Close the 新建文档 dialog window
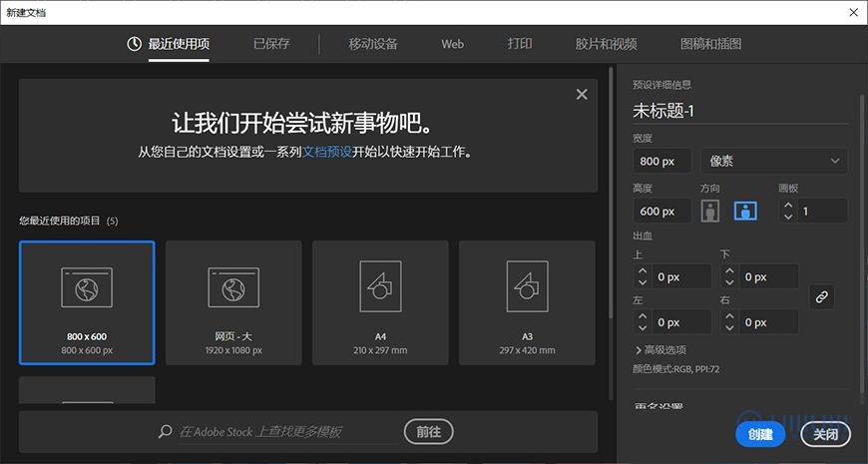 click(854, 12)
